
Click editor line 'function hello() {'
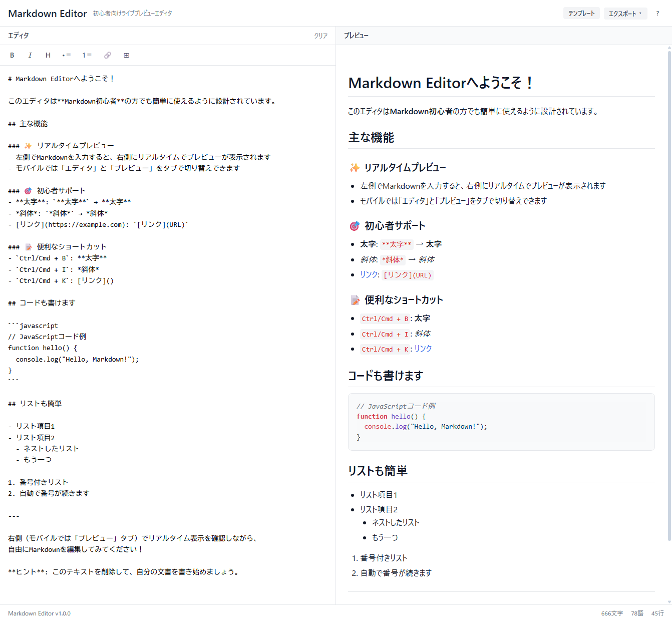(43, 348)
